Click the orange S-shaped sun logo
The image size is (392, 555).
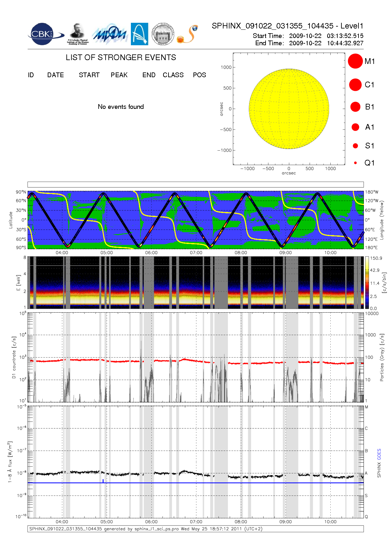coord(188,34)
